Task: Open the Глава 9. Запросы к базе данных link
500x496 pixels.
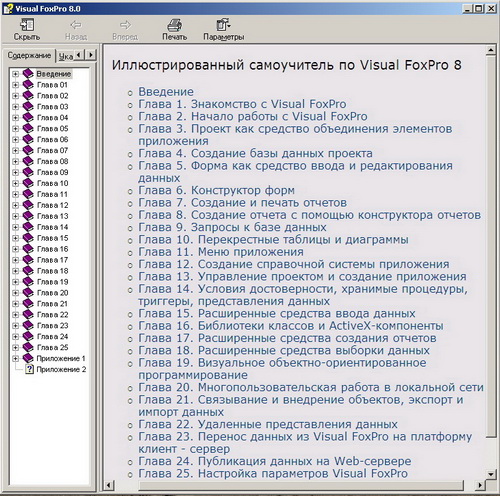Action: click(x=232, y=227)
